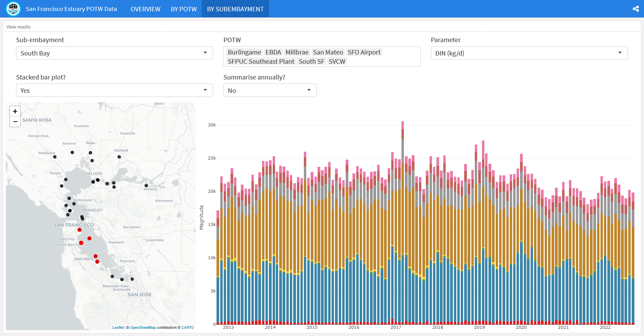Select the BY SUBEMBAYMENT tab
The image size is (644, 336).
pyautogui.click(x=235, y=9)
